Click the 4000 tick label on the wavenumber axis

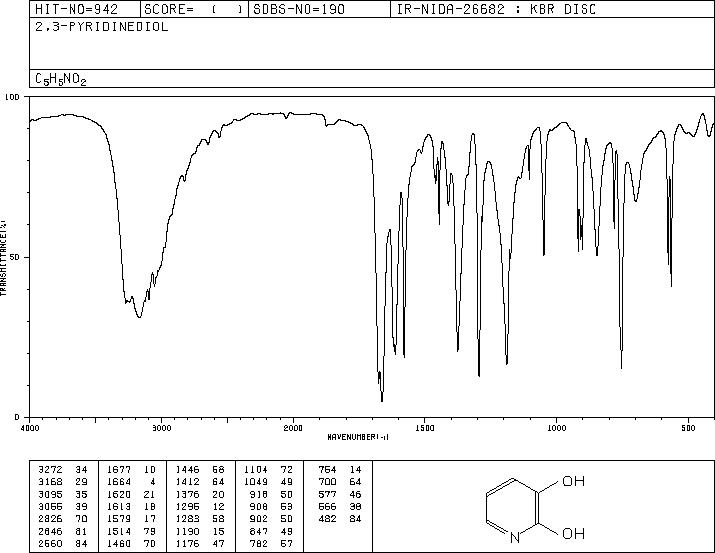[x=30, y=428]
